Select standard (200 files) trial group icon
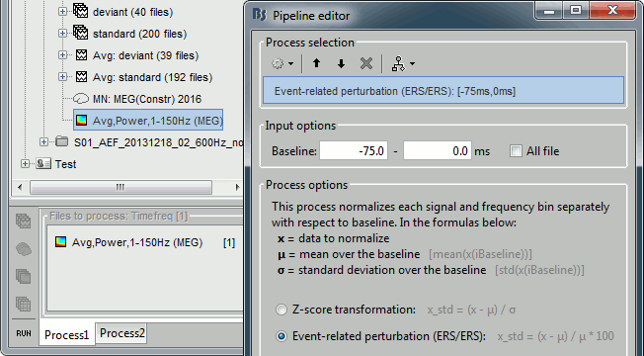The height and width of the screenshot is (356, 644). tap(81, 33)
